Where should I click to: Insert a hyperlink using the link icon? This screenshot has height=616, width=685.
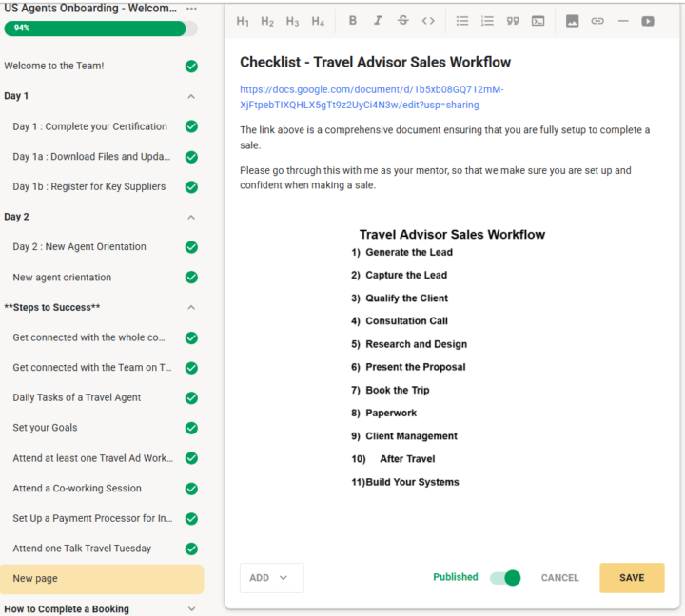597,21
